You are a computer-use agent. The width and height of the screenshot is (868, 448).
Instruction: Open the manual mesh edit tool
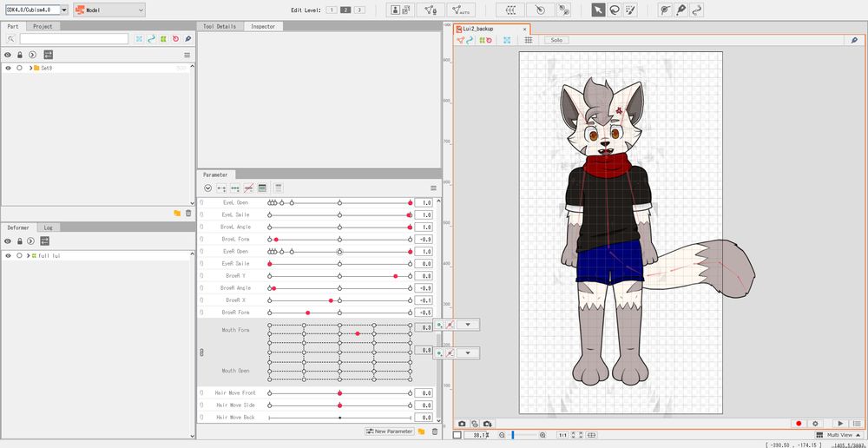431,10
